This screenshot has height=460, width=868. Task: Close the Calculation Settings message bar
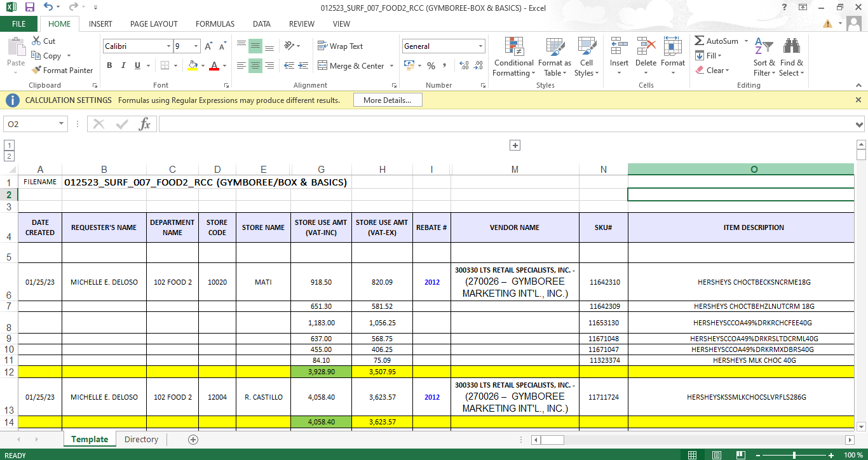(858, 100)
